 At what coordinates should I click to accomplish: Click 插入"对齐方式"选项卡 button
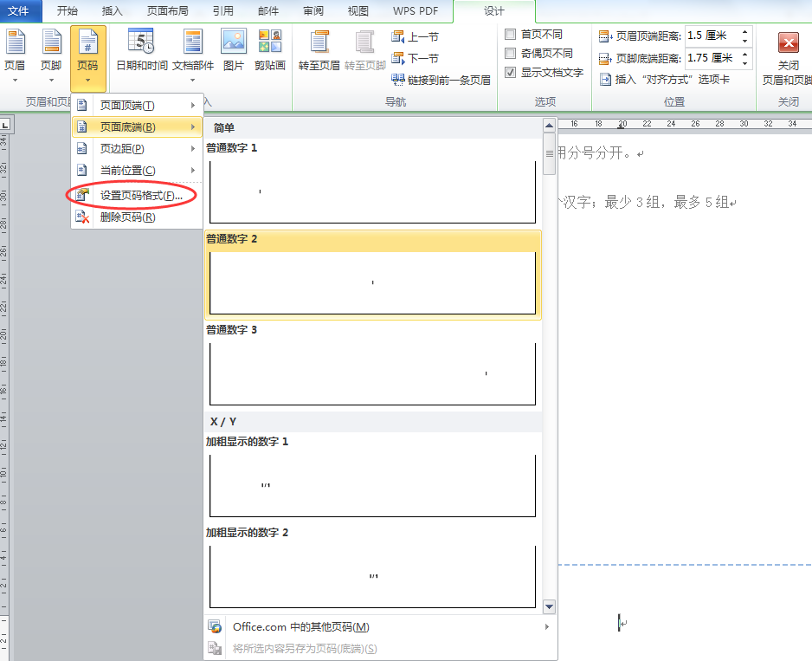point(664,80)
